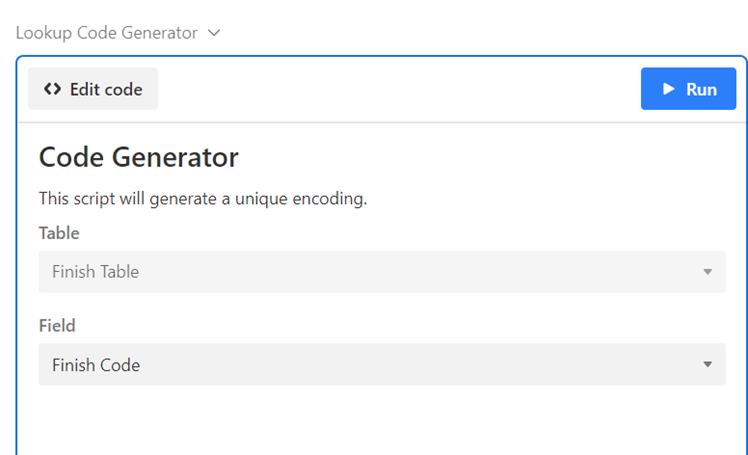Image resolution: width=748 pixels, height=455 pixels.
Task: Click the Edit code text label
Action: tap(106, 89)
